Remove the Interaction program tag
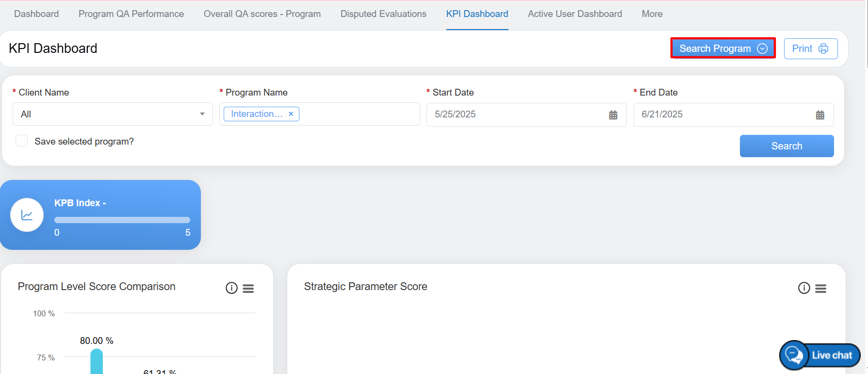868x374 pixels. [291, 114]
